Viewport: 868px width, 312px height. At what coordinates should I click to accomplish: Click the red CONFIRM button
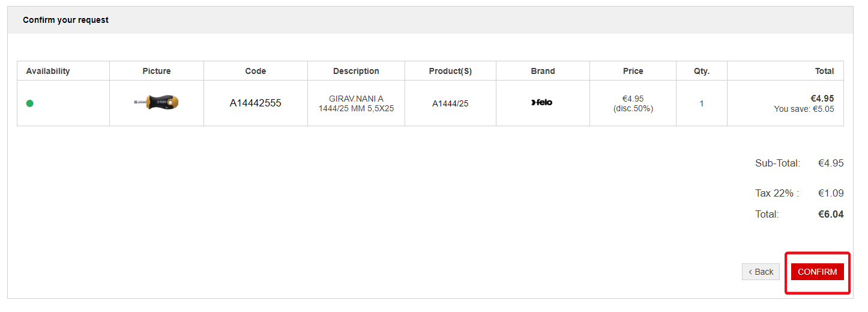(817, 272)
